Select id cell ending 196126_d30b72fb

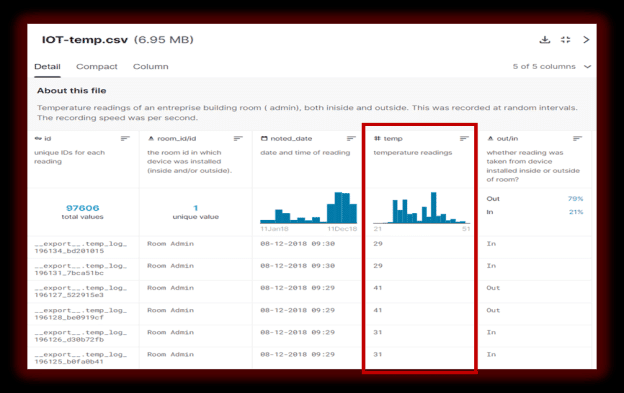tap(81, 336)
